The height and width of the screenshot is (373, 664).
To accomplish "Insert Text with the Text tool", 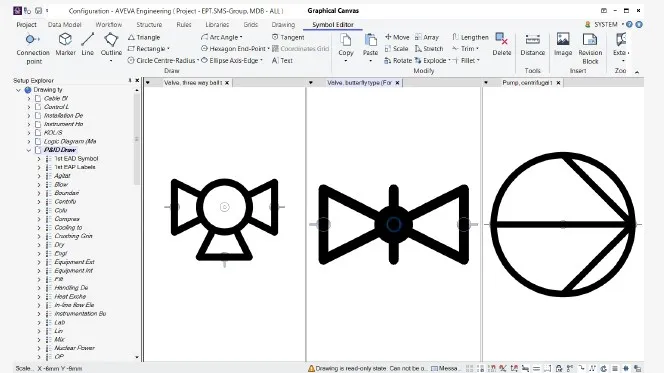I will pos(282,61).
